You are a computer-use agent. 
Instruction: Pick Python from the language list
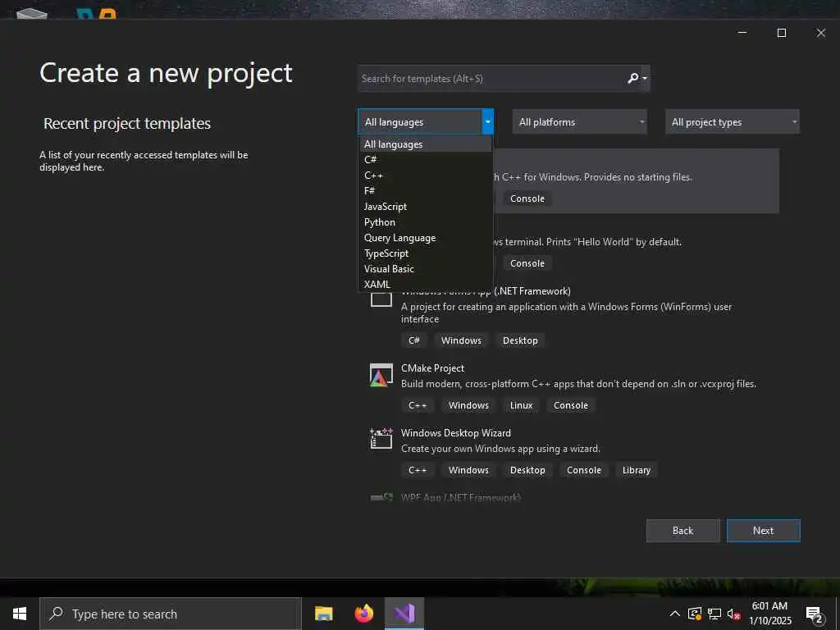[x=426, y=221]
